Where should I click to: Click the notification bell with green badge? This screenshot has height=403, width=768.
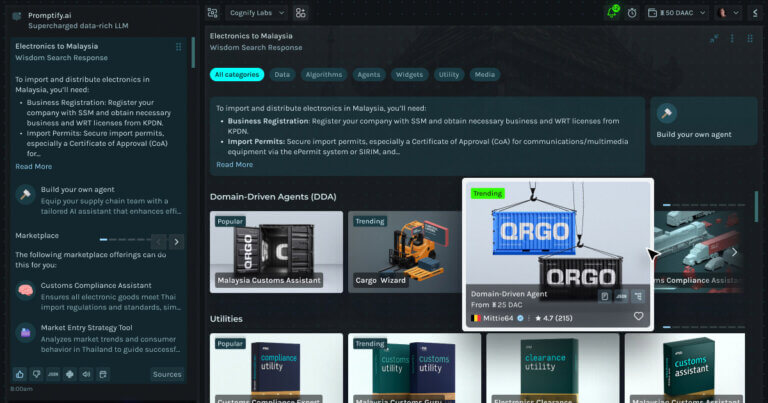coord(612,12)
